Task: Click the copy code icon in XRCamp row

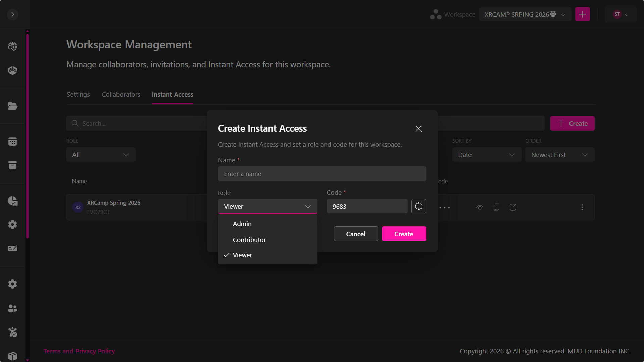Action: pyautogui.click(x=496, y=207)
